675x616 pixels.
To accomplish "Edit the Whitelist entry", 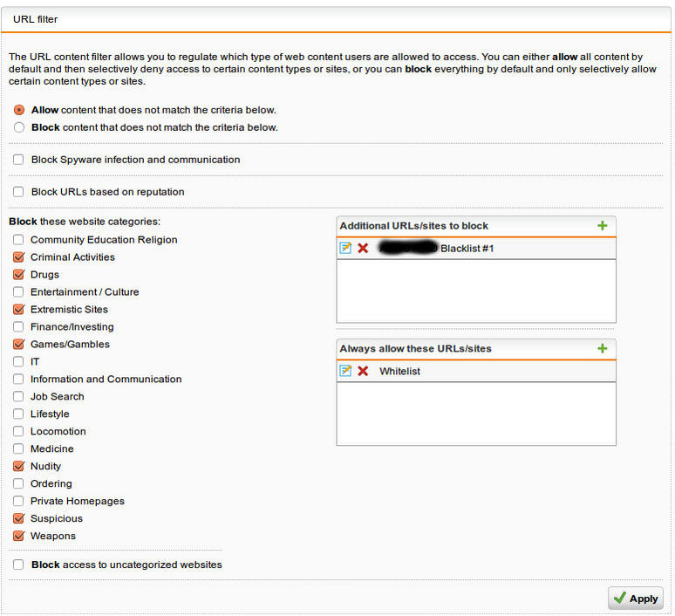I will [x=345, y=371].
